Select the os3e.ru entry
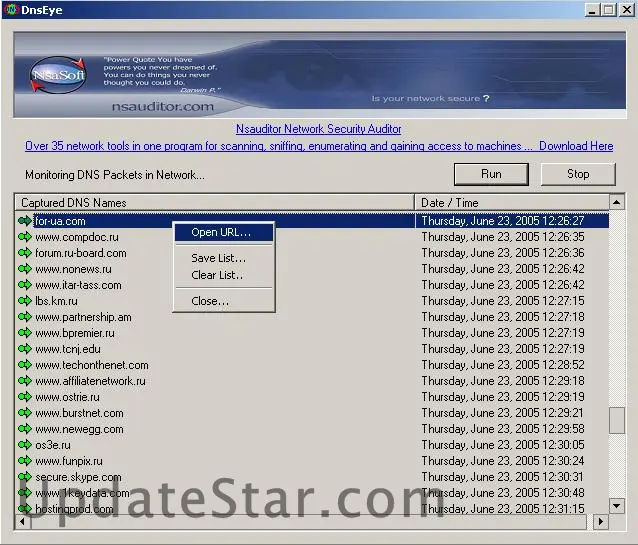 click(x=53, y=445)
